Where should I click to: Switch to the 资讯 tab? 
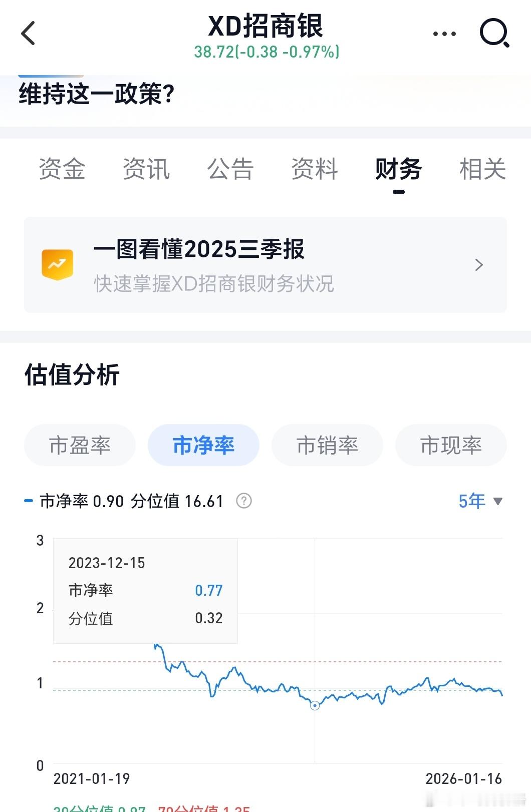coord(146,169)
